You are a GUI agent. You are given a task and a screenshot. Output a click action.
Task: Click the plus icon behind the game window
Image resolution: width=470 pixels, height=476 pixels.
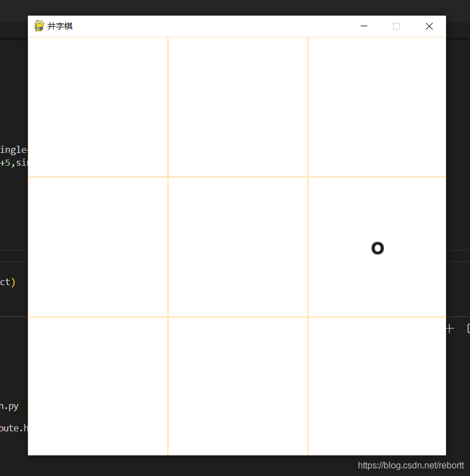pyautogui.click(x=450, y=329)
